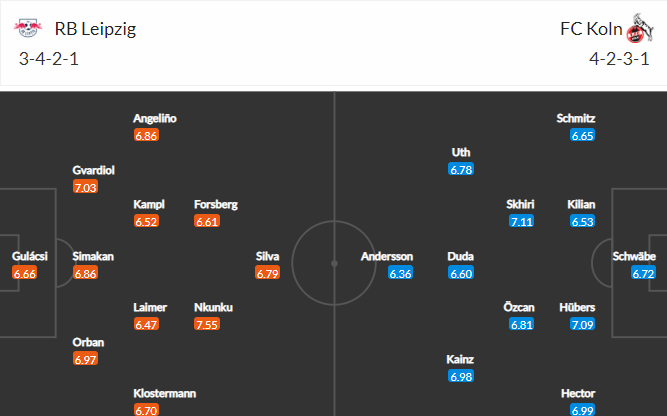Select goalkeeper Gulácsi
The image size is (667, 416).
(30, 256)
